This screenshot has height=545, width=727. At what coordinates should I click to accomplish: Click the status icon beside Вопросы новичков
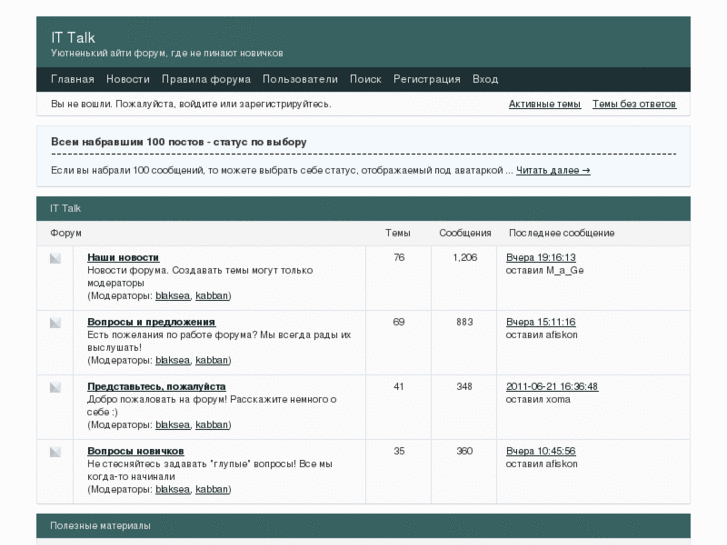(55, 452)
